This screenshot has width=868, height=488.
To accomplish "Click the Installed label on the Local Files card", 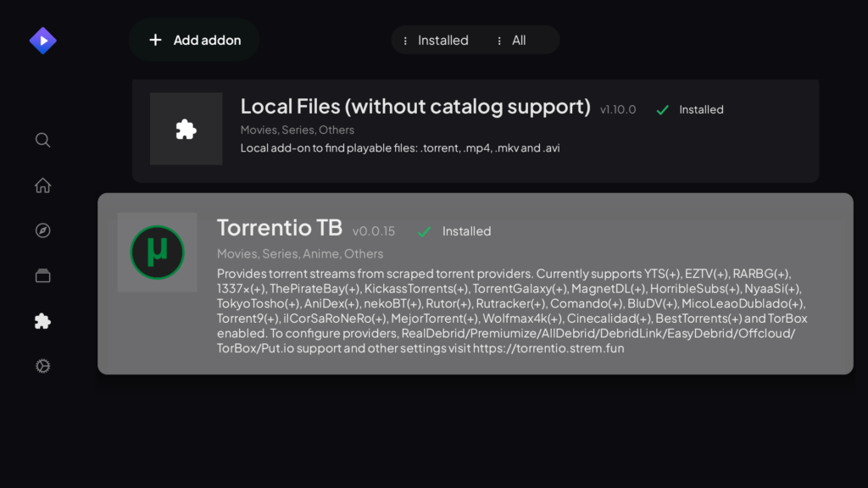I will tap(701, 109).
